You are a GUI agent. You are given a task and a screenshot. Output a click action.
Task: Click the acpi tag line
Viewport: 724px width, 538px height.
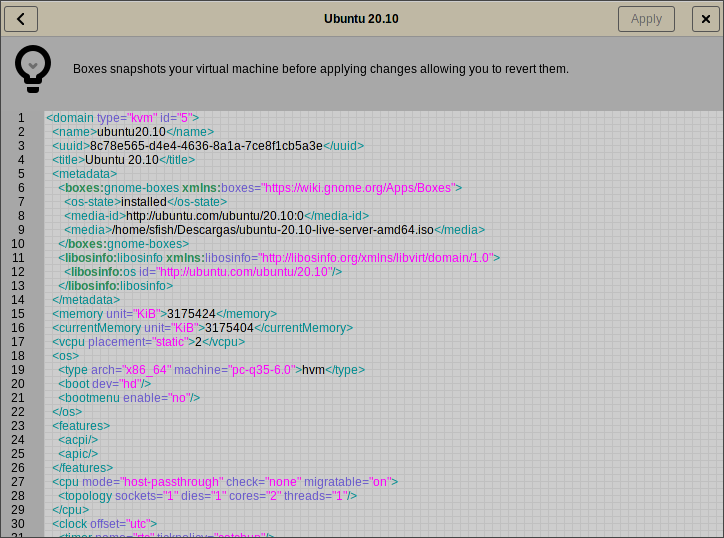click(78, 440)
